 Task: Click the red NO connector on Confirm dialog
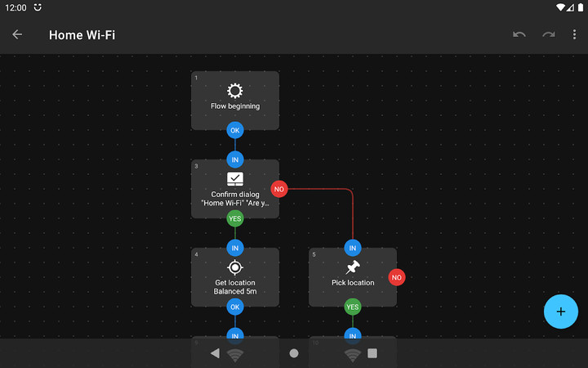coord(279,189)
